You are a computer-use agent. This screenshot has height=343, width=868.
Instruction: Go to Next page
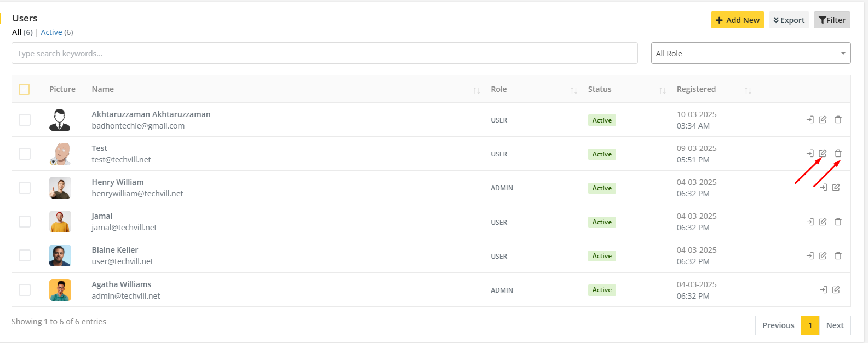(x=835, y=325)
